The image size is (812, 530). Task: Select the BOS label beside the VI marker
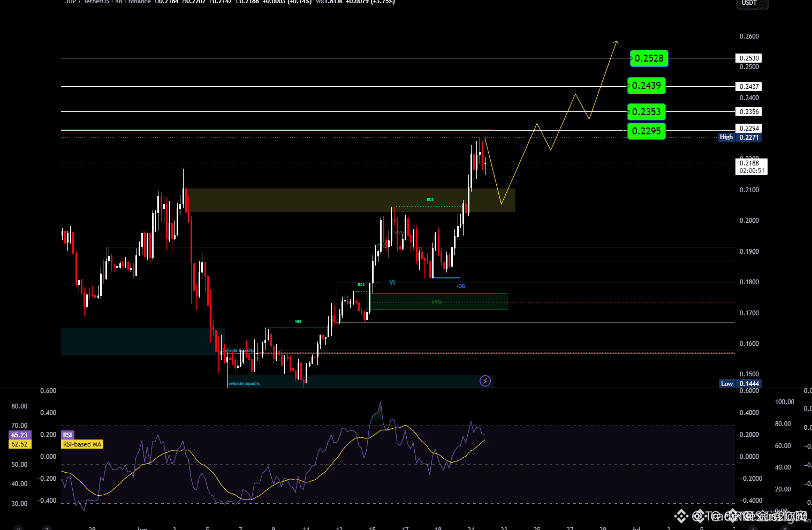pos(361,285)
